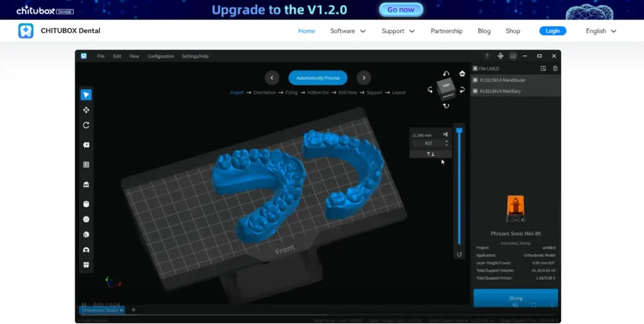Click the scissors cut icon beside 21.840 mm
Screen dimensions: 644x324
point(446,135)
